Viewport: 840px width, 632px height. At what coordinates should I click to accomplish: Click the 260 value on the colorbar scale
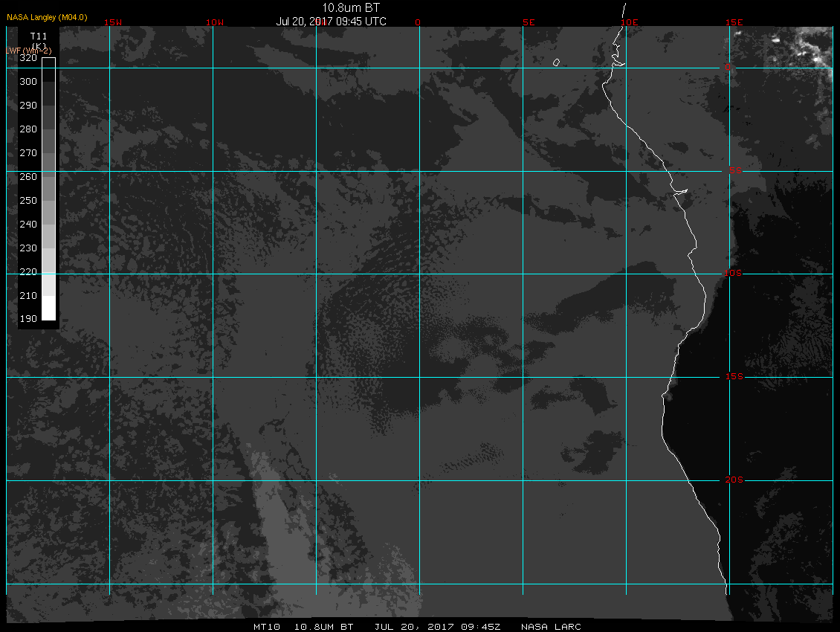pyautogui.click(x=28, y=177)
